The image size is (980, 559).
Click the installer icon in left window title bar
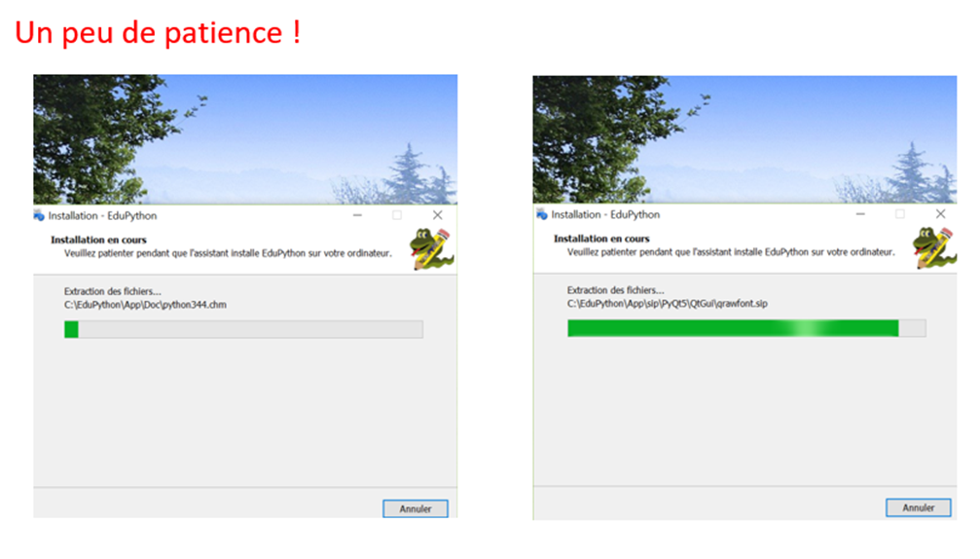click(39, 215)
